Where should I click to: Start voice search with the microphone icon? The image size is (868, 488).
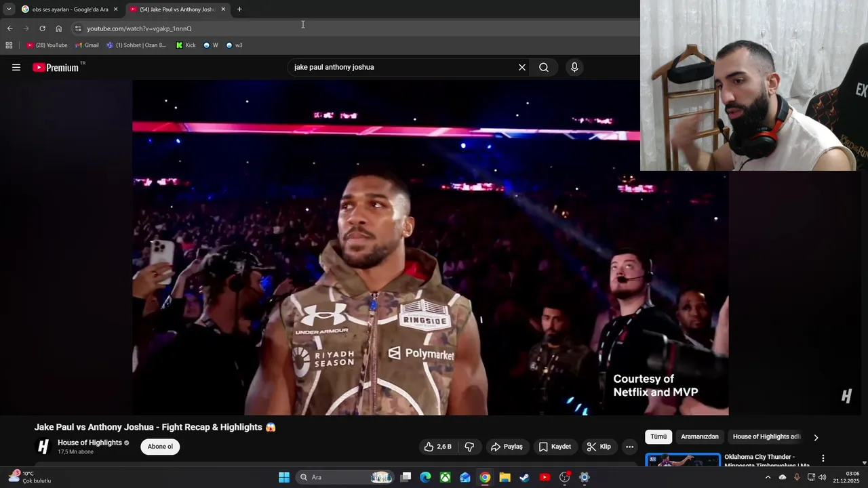(x=574, y=67)
